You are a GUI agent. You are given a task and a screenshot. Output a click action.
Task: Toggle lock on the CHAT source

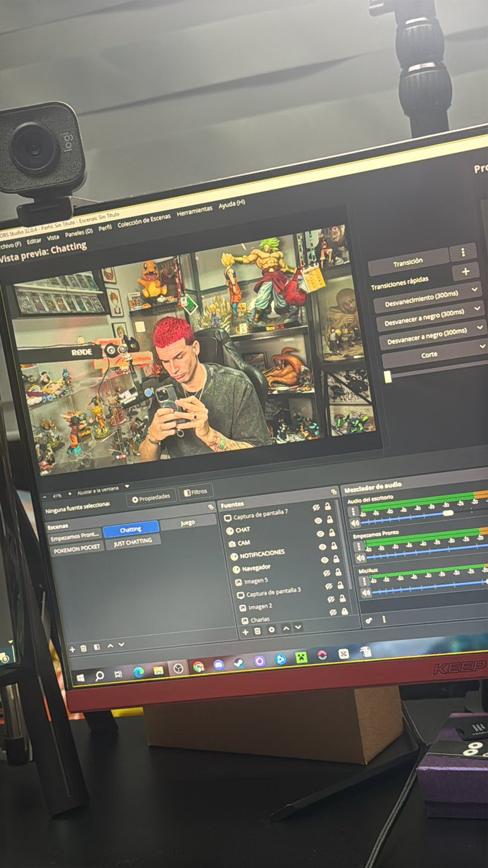coord(330,520)
